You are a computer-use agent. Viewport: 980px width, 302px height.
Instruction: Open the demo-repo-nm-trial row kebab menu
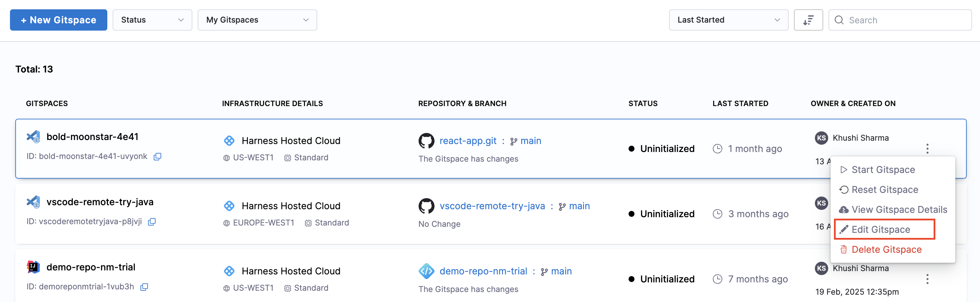[x=927, y=279]
